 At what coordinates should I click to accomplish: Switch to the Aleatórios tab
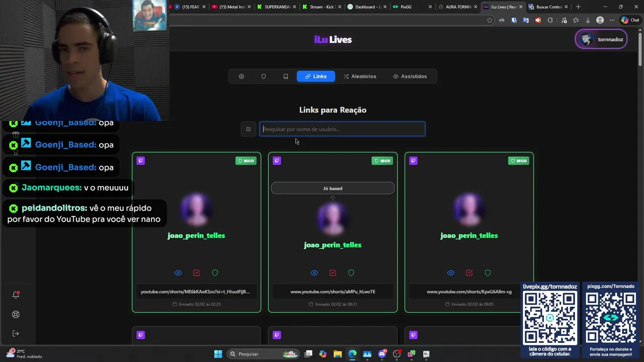(x=360, y=76)
